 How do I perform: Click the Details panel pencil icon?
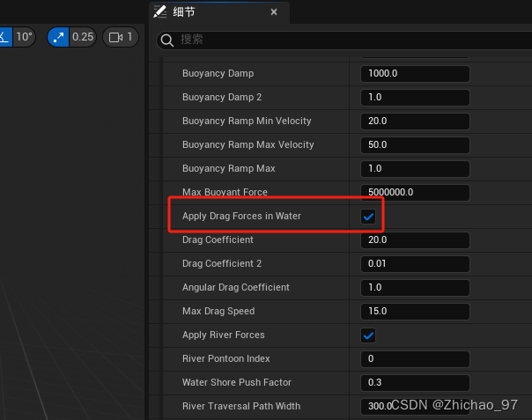(x=159, y=11)
